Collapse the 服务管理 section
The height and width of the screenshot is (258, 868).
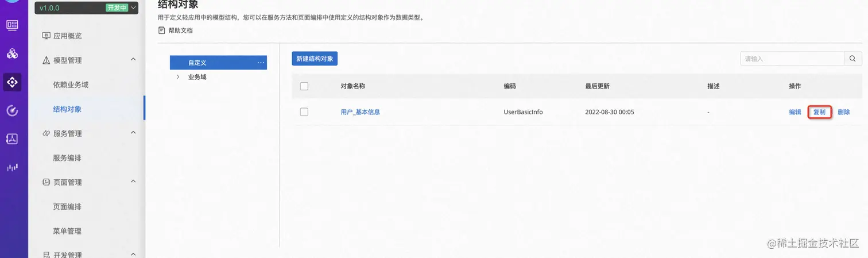[133, 133]
